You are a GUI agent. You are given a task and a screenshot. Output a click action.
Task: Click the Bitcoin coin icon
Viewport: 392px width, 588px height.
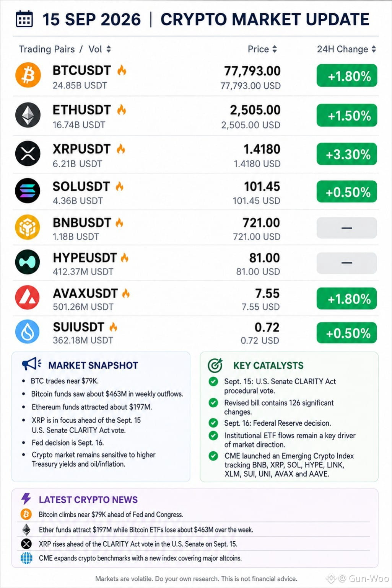pos(28,75)
